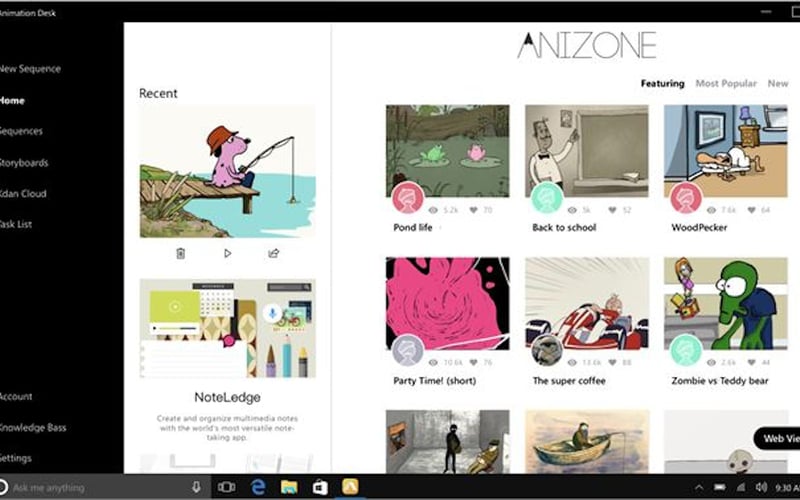This screenshot has height=500, width=800.
Task: Open the recent fishing dog thumbnail
Action: pos(228,171)
